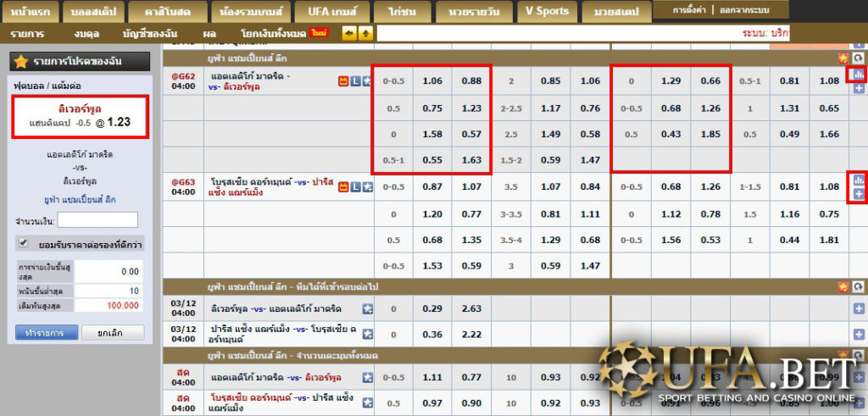Click the yellow left arrow icon in navigation bar

pyautogui.click(x=349, y=33)
